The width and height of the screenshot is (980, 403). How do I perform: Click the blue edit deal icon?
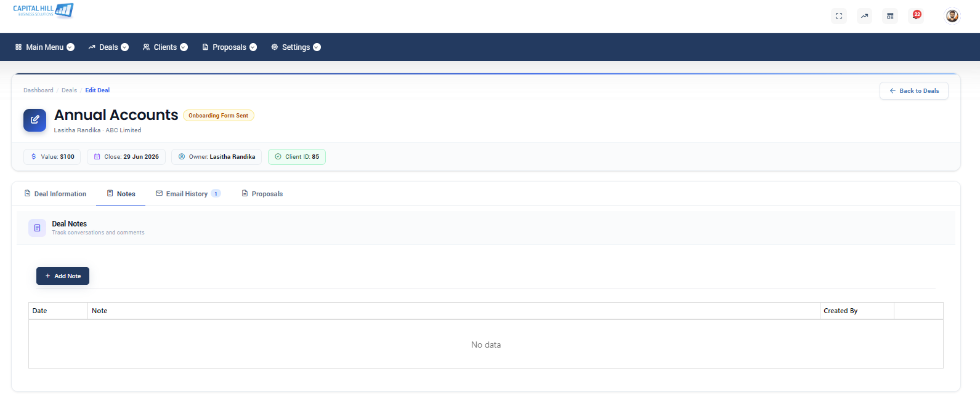(x=34, y=120)
